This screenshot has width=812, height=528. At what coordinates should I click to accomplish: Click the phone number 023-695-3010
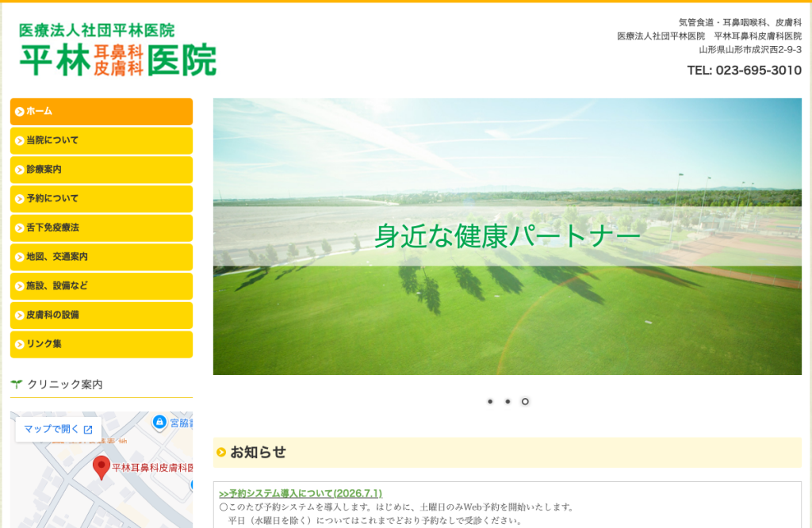758,71
